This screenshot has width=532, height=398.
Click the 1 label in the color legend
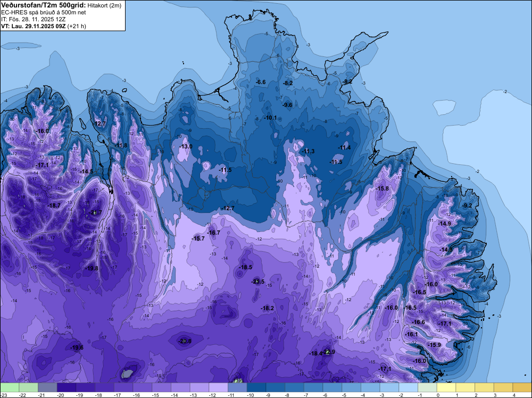pyautogui.click(x=457, y=395)
